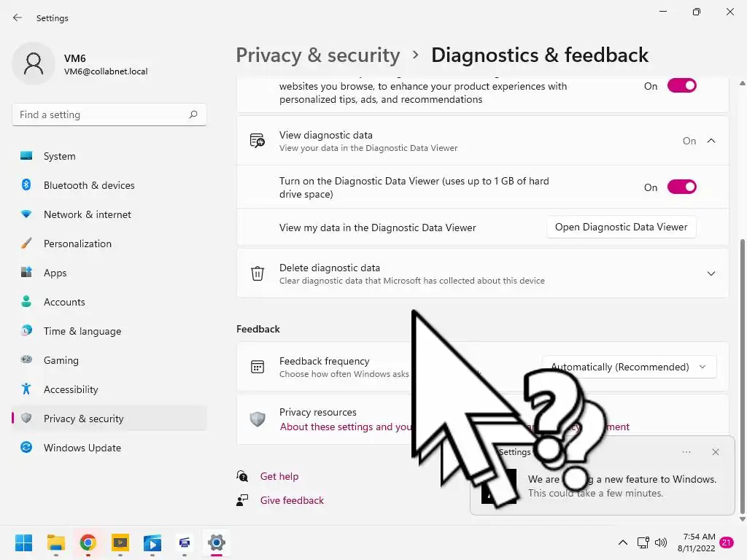Open Network & internet settings

(x=109, y=214)
